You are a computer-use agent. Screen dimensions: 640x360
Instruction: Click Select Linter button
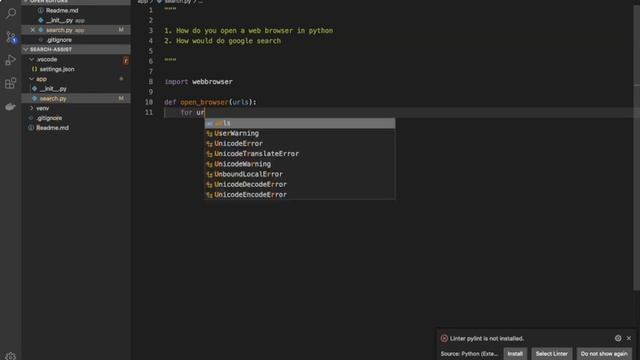tap(551, 354)
